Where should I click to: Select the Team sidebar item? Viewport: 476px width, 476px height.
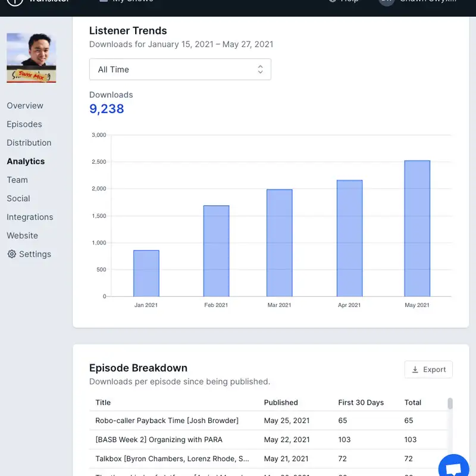coord(17,180)
